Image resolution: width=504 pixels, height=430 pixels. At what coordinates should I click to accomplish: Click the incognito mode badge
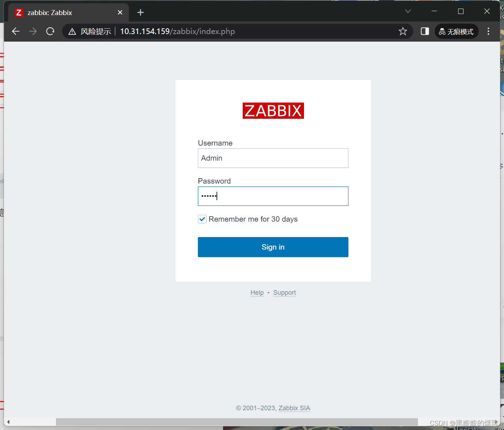[456, 31]
